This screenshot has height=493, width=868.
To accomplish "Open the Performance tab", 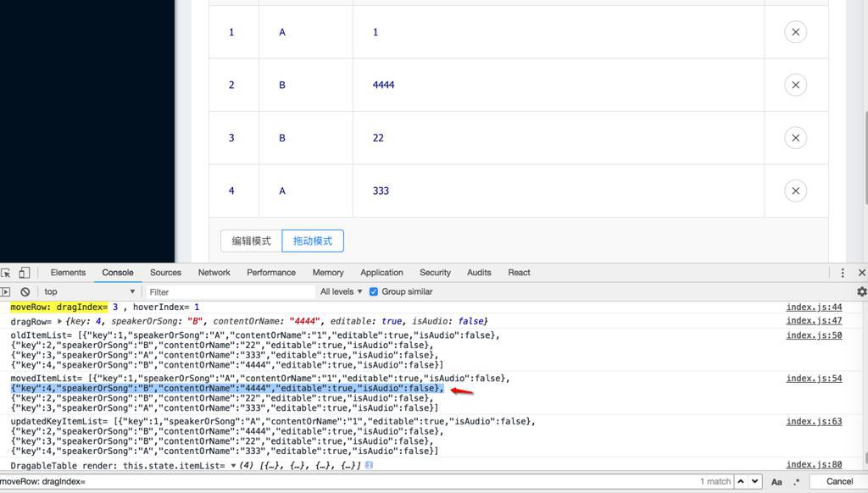I will (271, 273).
